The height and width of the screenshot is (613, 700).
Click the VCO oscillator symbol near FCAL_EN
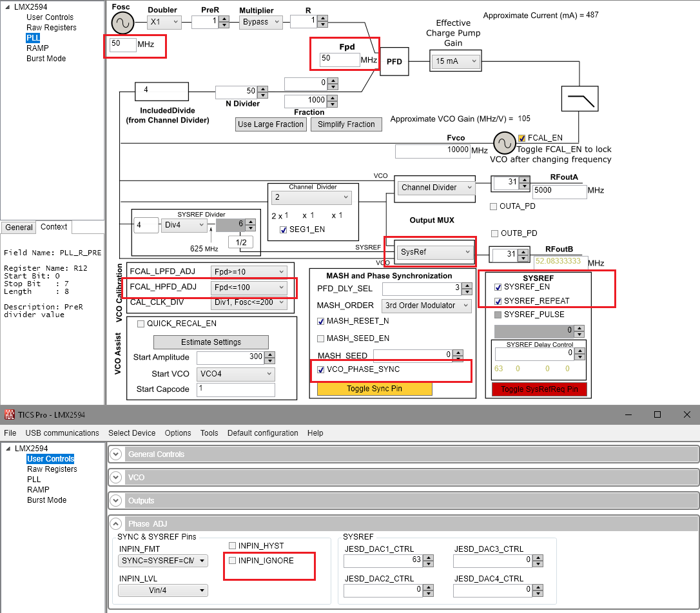505,143
